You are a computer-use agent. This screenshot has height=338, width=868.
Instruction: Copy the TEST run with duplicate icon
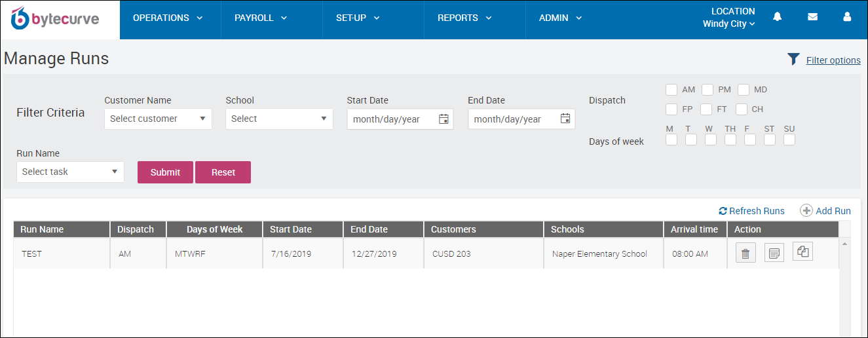click(x=803, y=252)
